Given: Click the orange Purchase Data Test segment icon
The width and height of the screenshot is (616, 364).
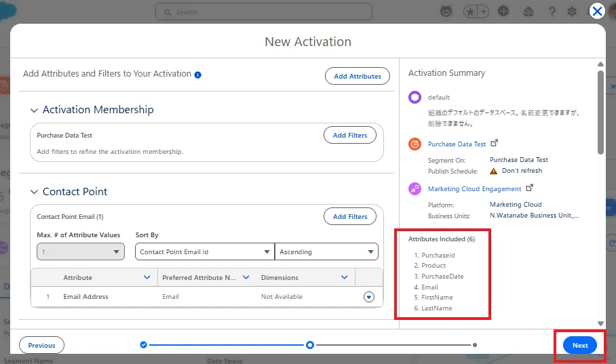Looking at the screenshot, I should pos(415,144).
